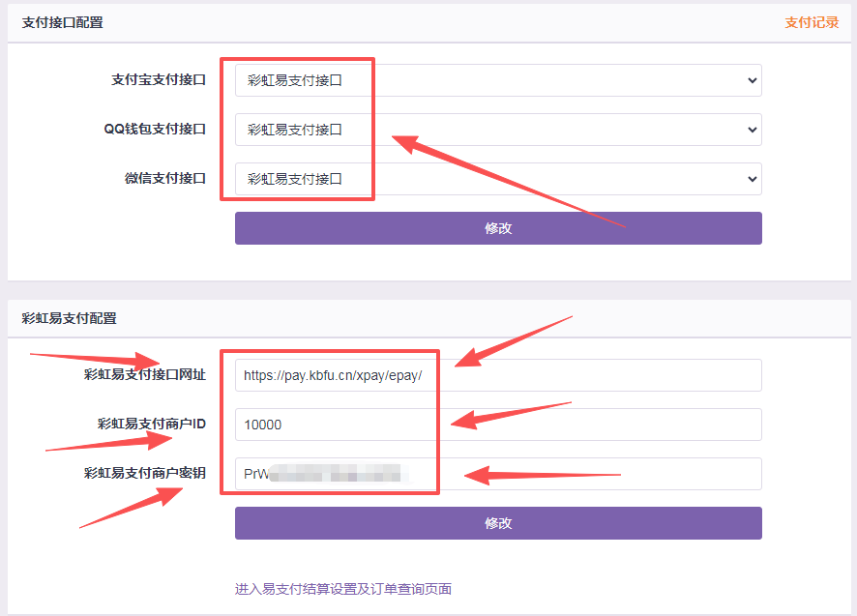Open the QQ钱包支付接口 dropdown
Image resolution: width=857 pixels, height=616 pixels.
(x=497, y=130)
